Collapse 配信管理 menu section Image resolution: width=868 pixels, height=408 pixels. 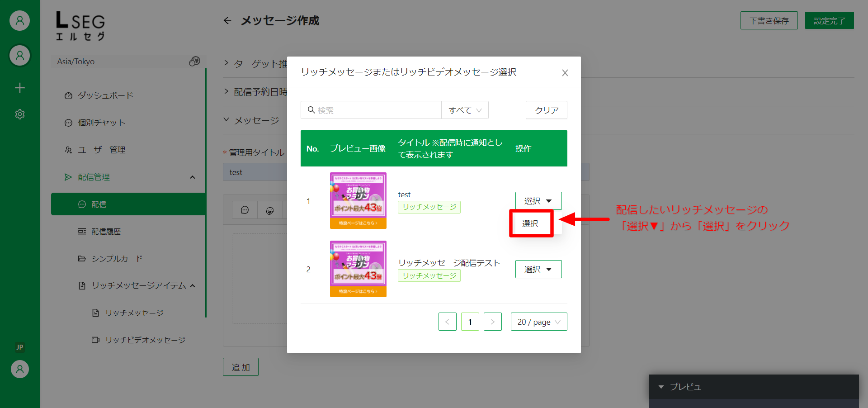click(x=193, y=177)
